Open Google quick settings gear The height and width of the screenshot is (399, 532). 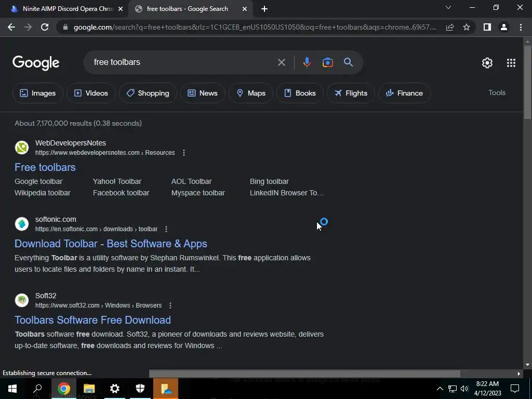click(487, 63)
